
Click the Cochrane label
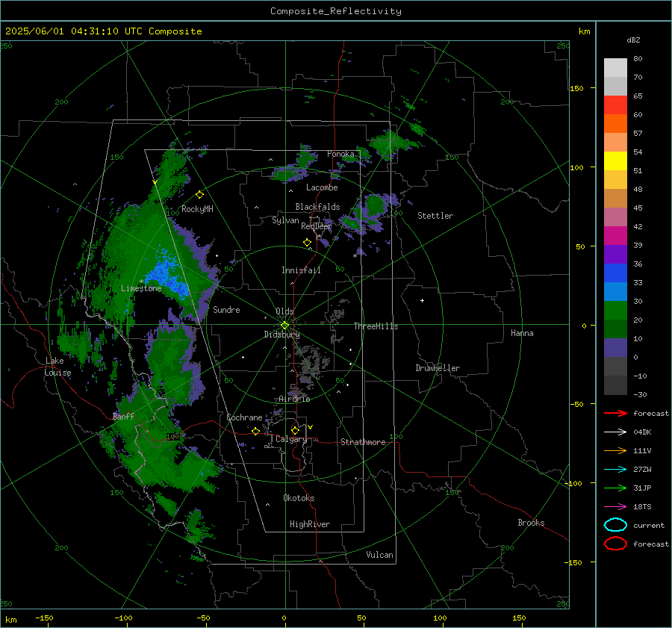coord(244,417)
